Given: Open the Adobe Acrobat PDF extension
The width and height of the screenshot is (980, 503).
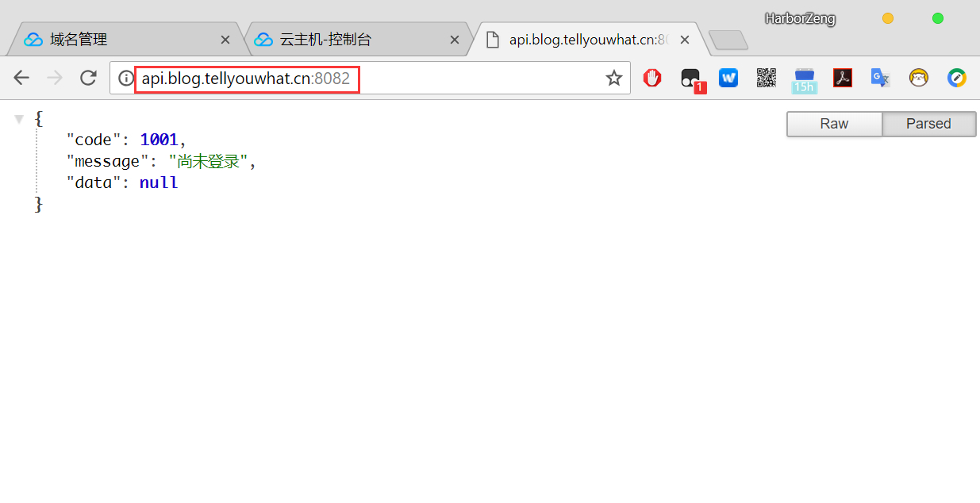Looking at the screenshot, I should pos(842,78).
